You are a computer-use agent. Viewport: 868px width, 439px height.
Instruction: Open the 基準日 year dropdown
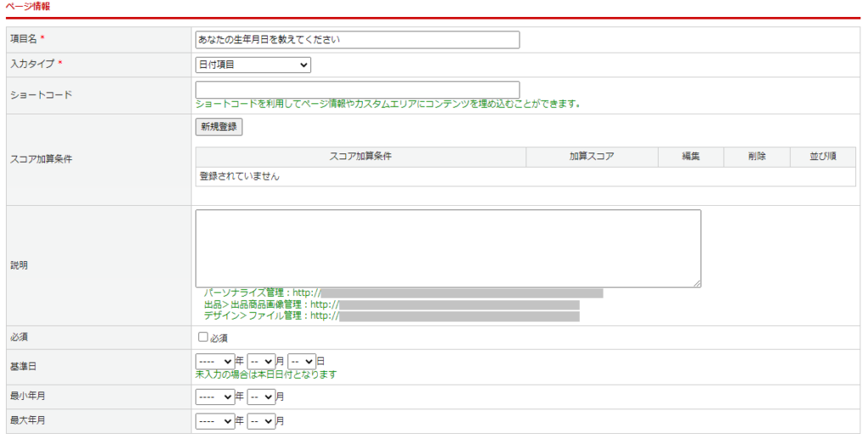[215, 362]
